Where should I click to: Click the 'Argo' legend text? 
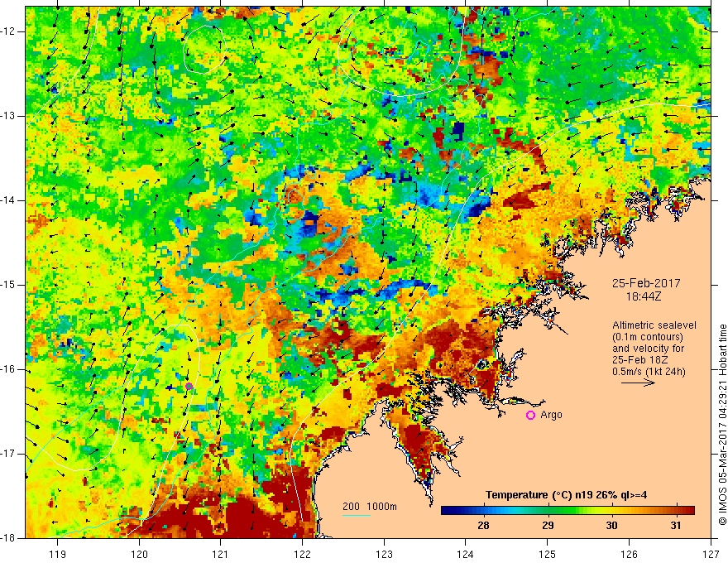(551, 415)
